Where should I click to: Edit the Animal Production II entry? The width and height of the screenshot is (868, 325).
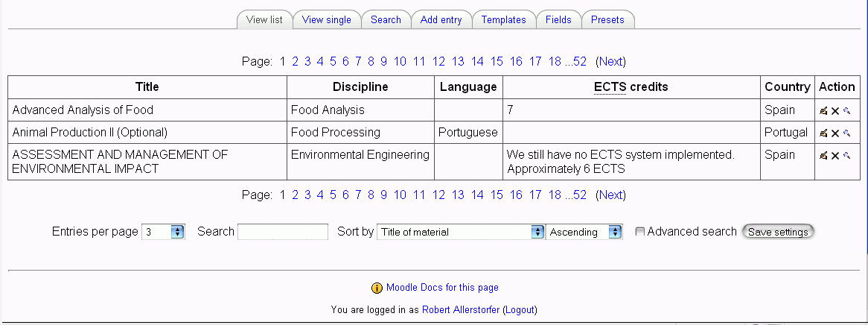pos(824,133)
